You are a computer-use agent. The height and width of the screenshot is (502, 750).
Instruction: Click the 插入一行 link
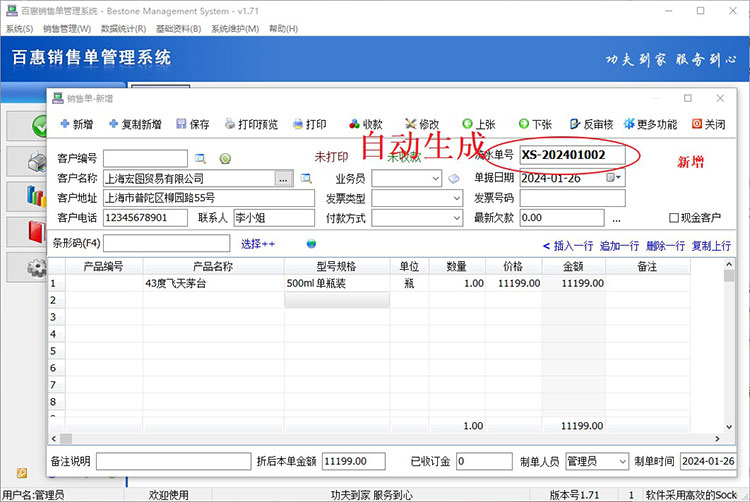click(567, 245)
